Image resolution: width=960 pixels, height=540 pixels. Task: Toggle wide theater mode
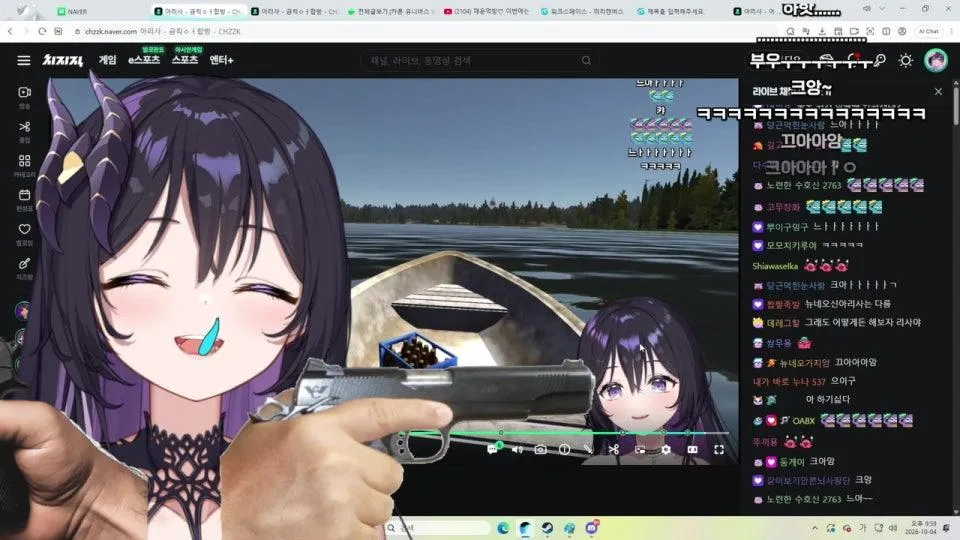point(692,449)
